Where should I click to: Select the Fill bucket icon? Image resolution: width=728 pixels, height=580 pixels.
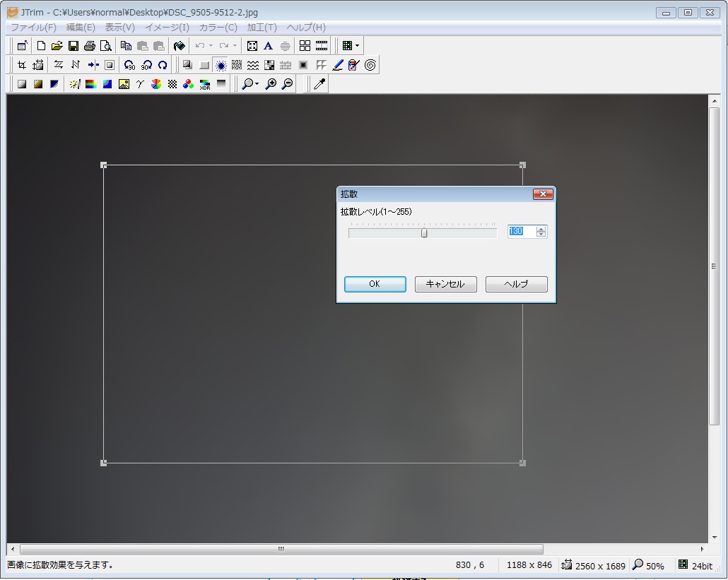[180, 46]
